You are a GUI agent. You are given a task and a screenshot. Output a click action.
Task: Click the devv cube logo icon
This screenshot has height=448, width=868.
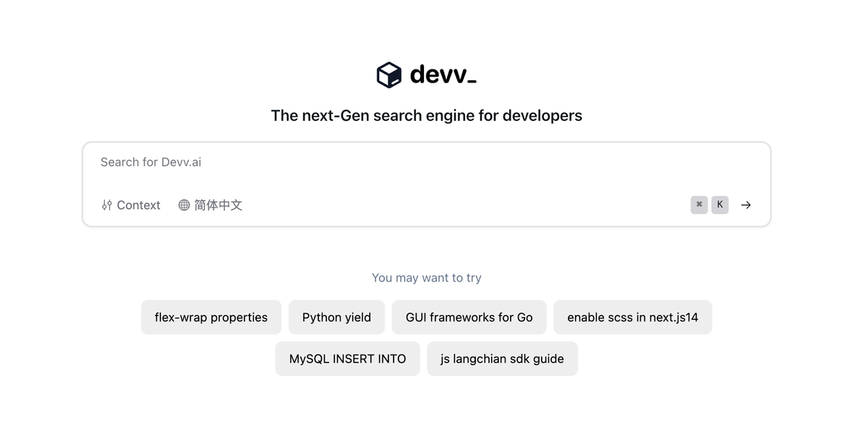pos(388,75)
